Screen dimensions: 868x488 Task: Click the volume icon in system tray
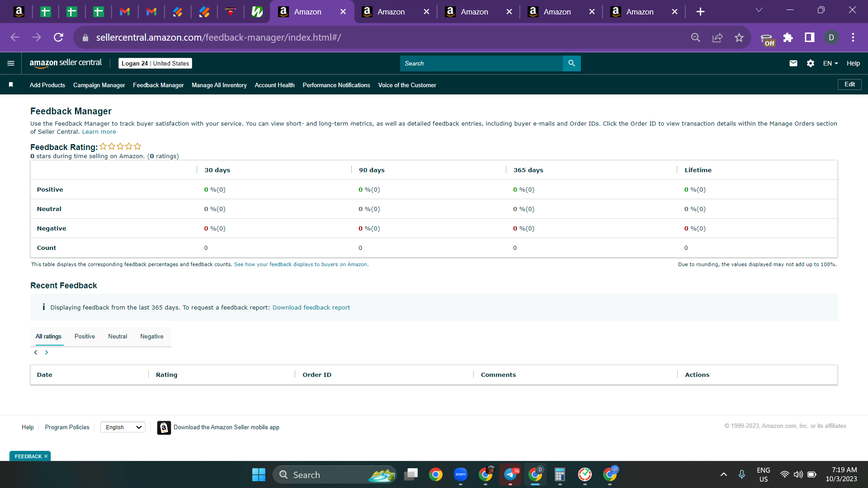(798, 474)
